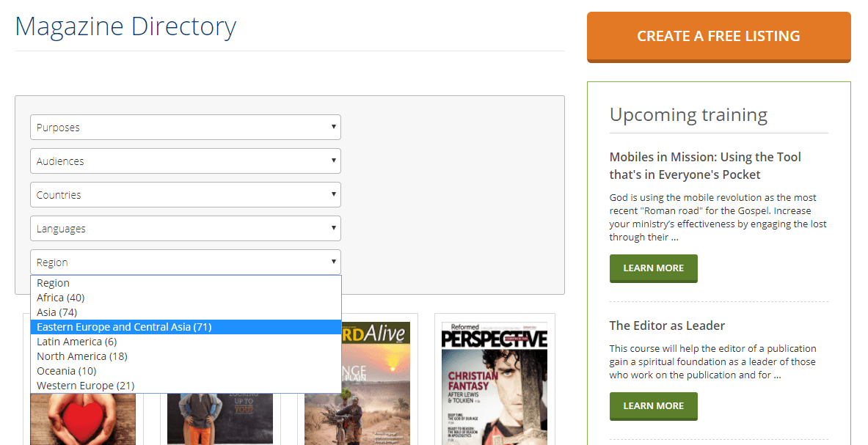The height and width of the screenshot is (445, 868).
Task: Open the Countries dropdown
Action: coord(185,194)
